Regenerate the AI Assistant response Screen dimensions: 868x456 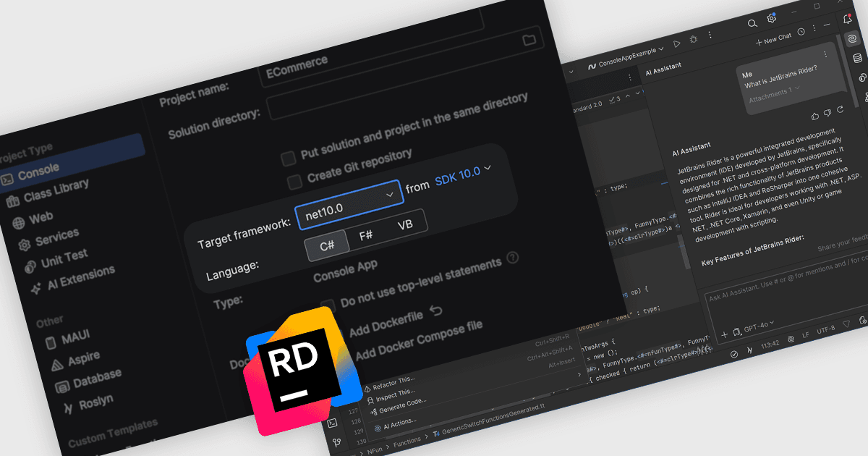click(840, 110)
